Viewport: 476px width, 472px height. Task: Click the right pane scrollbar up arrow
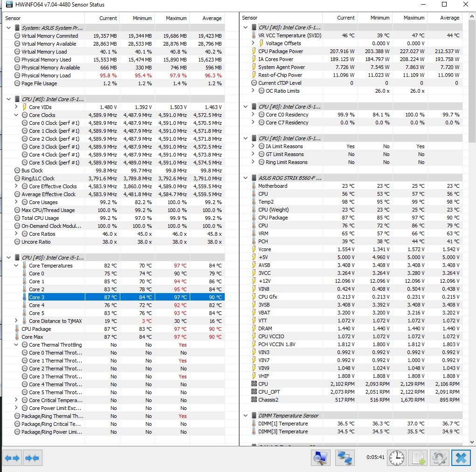[472, 16]
